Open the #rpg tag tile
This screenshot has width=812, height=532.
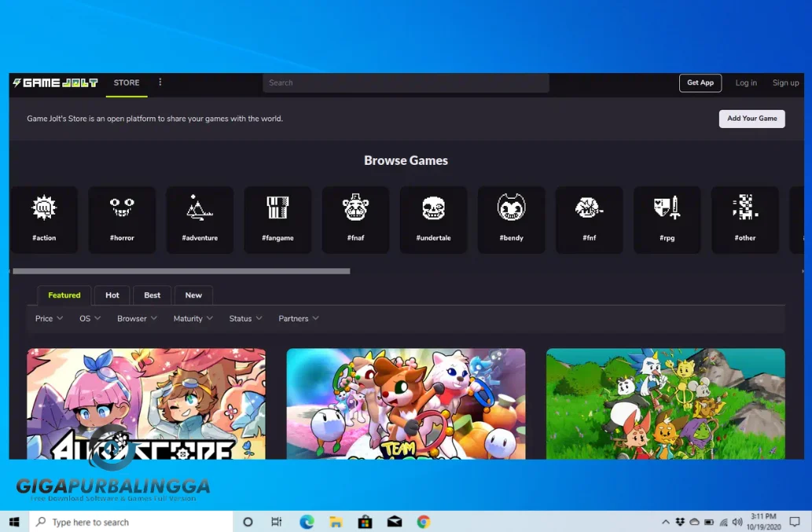point(667,220)
